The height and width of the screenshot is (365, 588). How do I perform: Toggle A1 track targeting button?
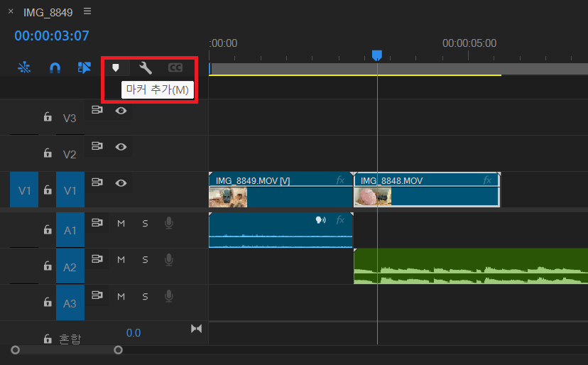pos(70,230)
